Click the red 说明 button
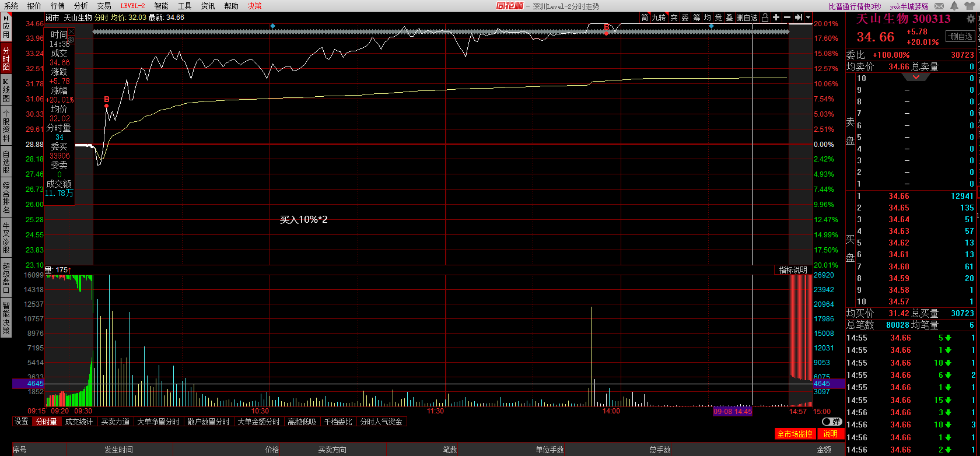 830,434
